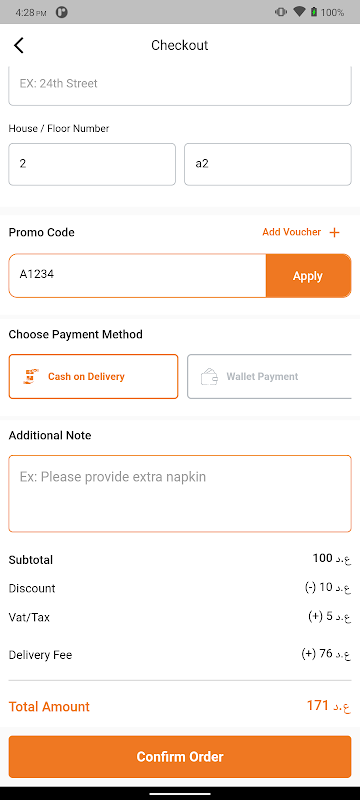This screenshot has width=360, height=800.
Task: Tap the battery icon in status bar
Action: (314, 12)
